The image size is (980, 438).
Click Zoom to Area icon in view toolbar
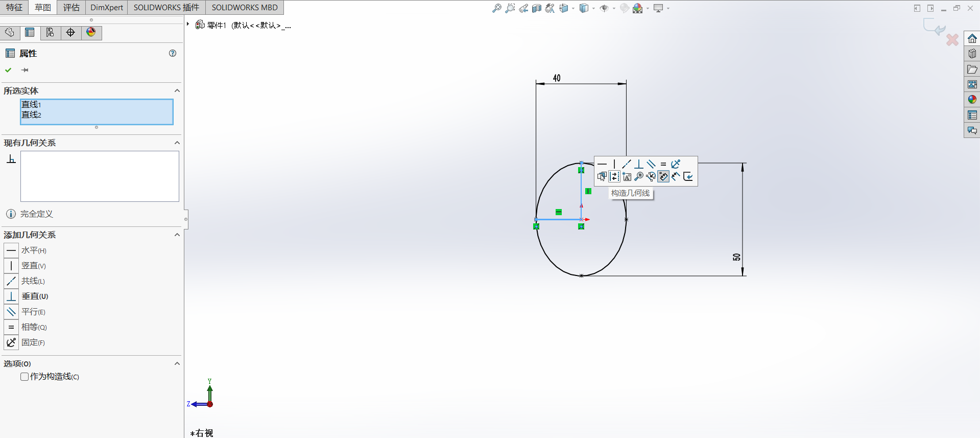coord(510,8)
